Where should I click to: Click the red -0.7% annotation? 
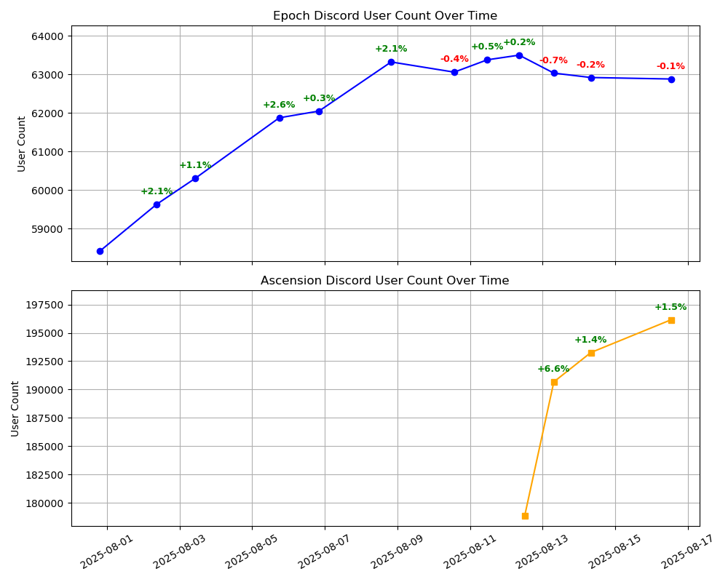pos(554,60)
